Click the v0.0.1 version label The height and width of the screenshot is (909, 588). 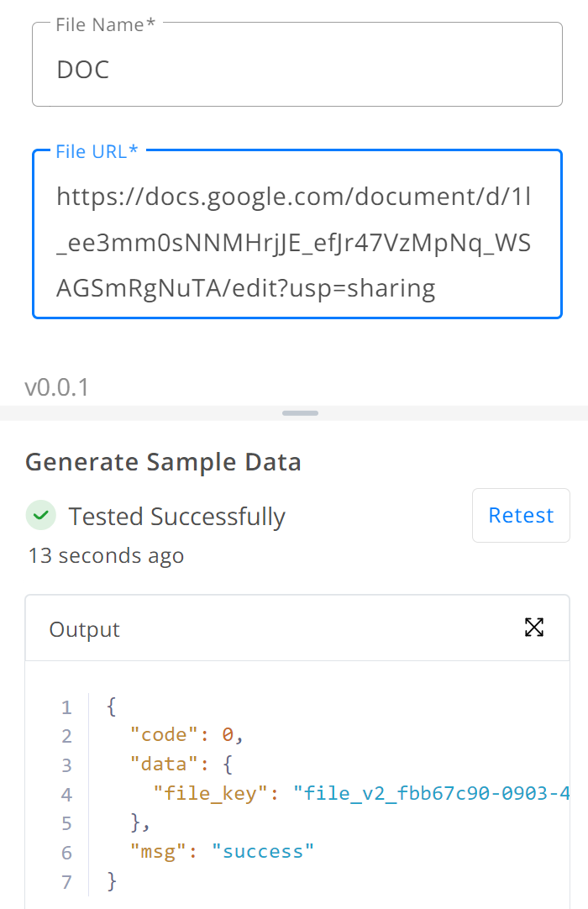point(57,387)
